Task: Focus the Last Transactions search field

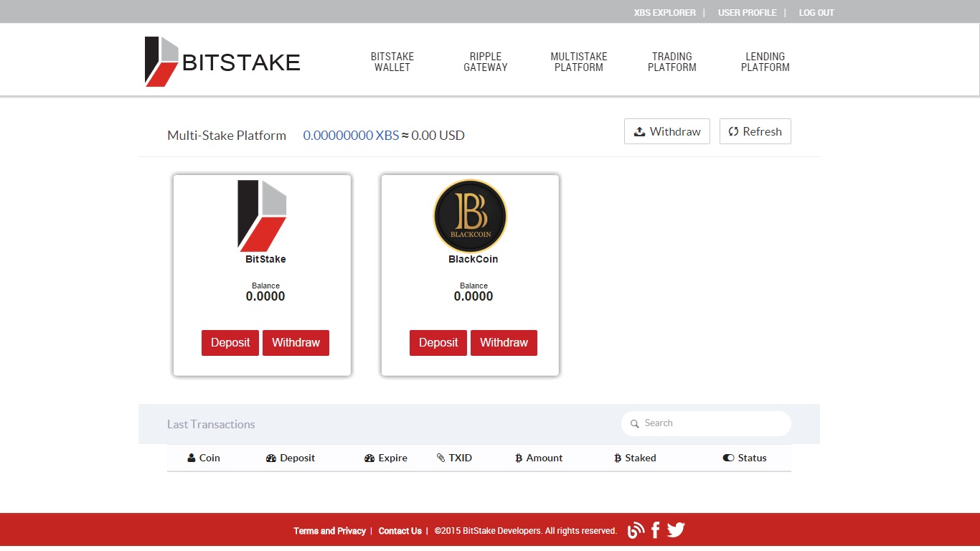Action: [706, 423]
